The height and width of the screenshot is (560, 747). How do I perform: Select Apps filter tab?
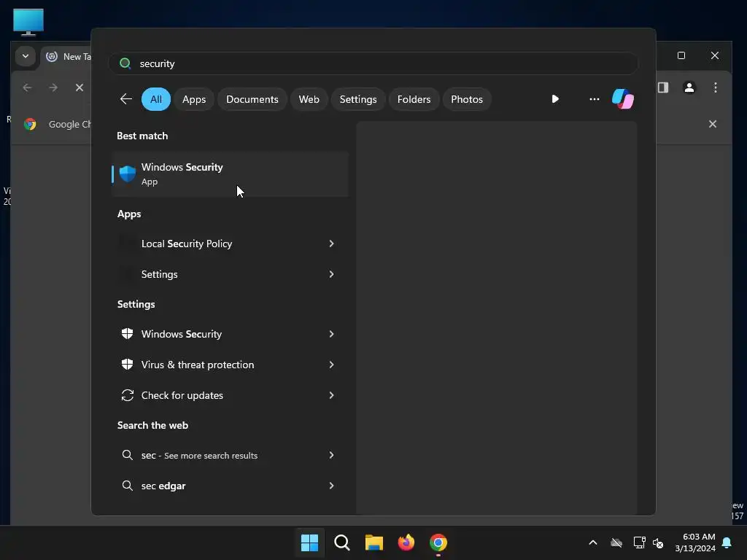click(194, 99)
